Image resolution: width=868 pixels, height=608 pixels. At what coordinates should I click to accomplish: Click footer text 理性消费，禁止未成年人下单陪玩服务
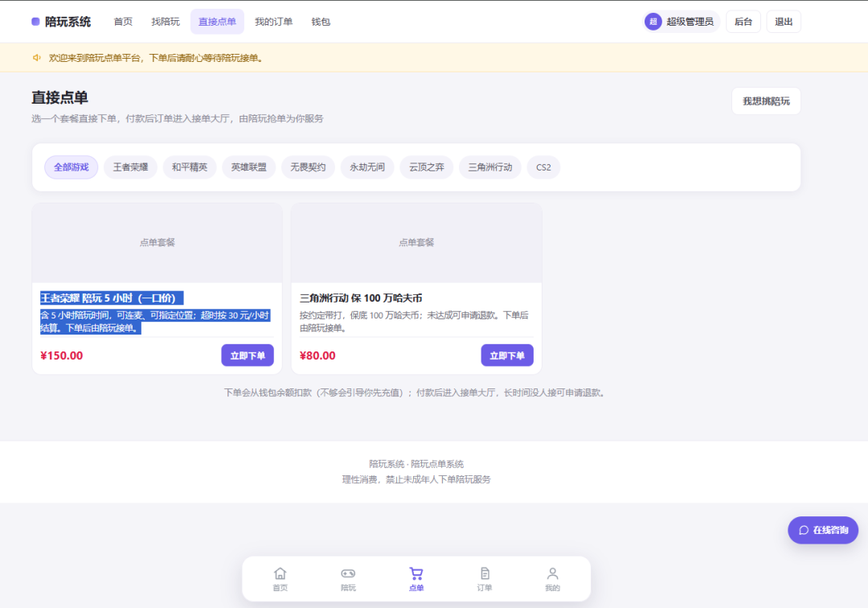(x=416, y=479)
